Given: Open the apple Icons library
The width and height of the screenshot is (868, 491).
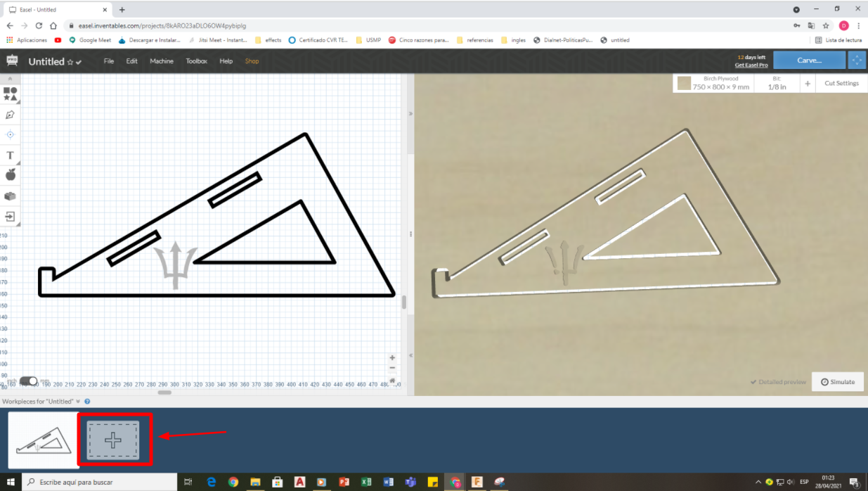Looking at the screenshot, I should point(10,174).
